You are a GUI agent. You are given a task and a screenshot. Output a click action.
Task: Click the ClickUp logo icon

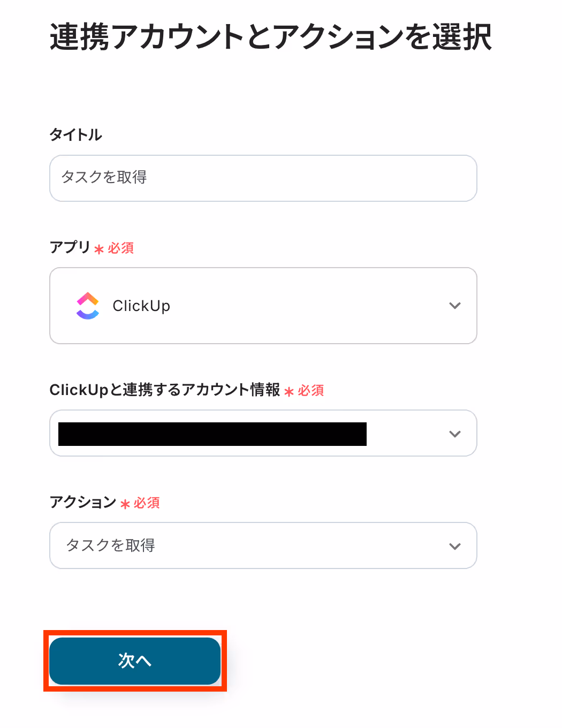pyautogui.click(x=88, y=306)
